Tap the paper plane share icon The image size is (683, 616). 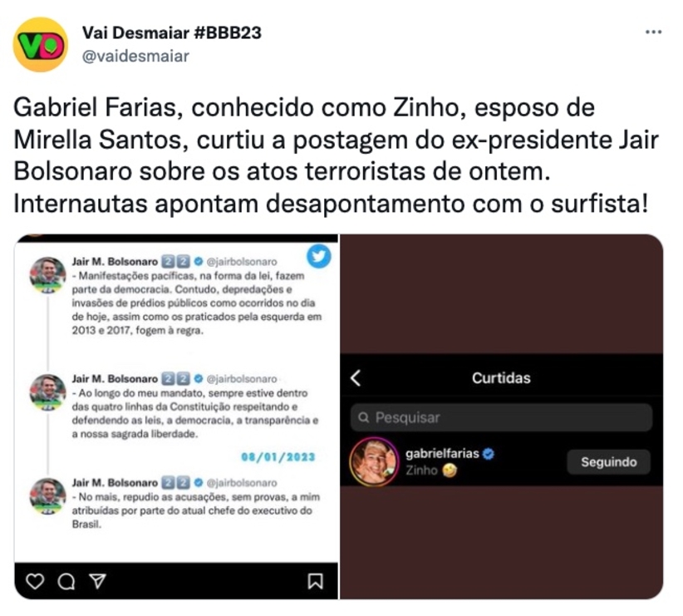click(x=97, y=581)
